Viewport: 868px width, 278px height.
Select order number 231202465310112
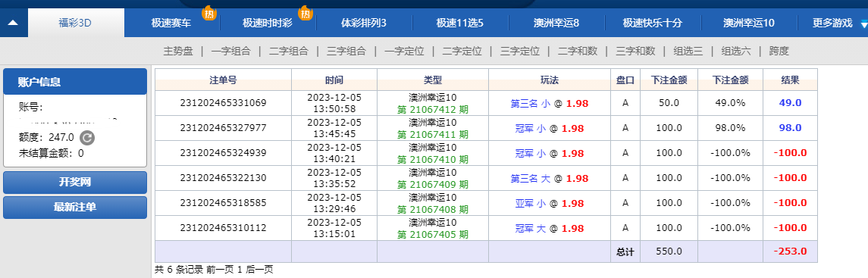tap(223, 228)
